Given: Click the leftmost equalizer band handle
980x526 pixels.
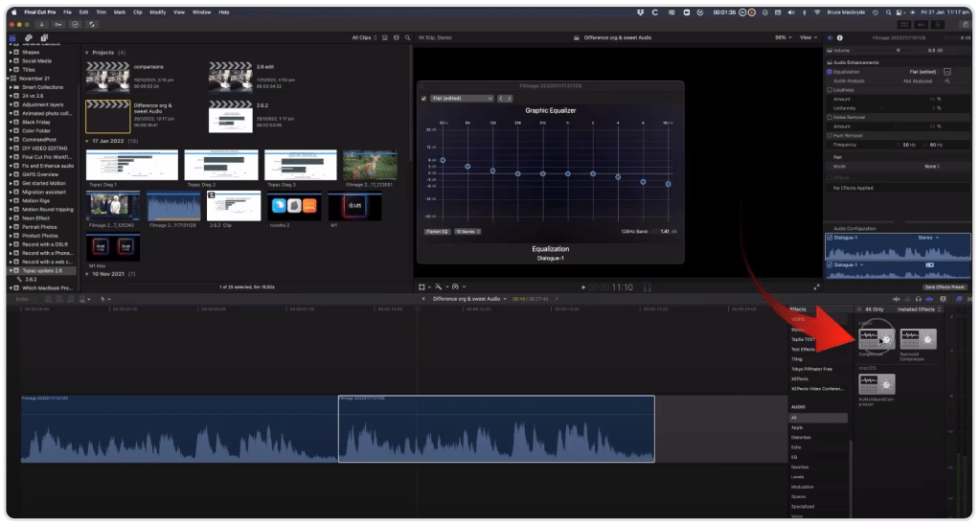Looking at the screenshot, I should coord(444,160).
